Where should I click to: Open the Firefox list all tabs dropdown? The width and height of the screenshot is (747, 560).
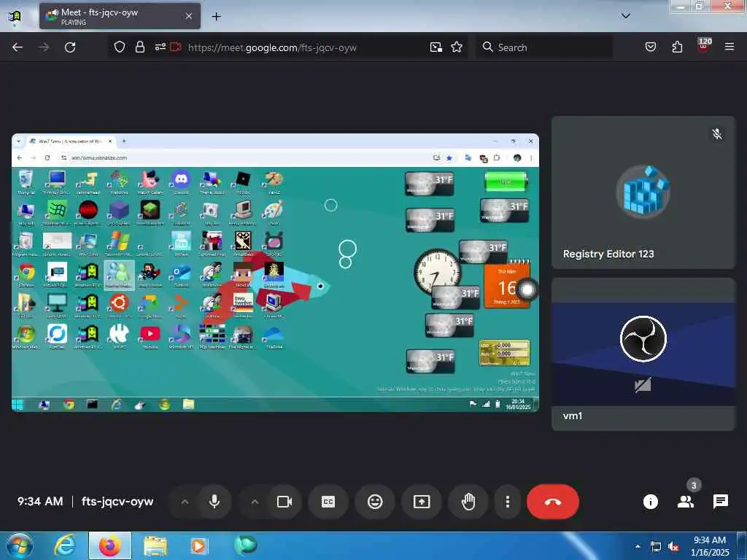(626, 16)
